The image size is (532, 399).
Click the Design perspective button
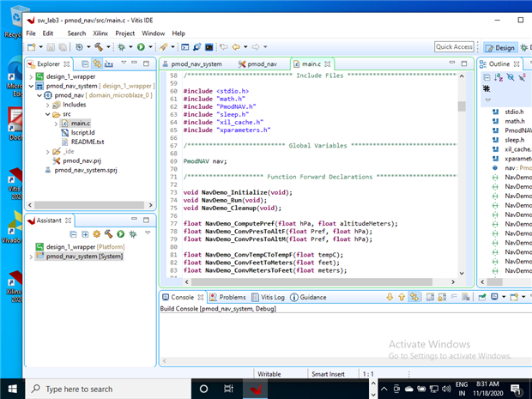pyautogui.click(x=499, y=47)
